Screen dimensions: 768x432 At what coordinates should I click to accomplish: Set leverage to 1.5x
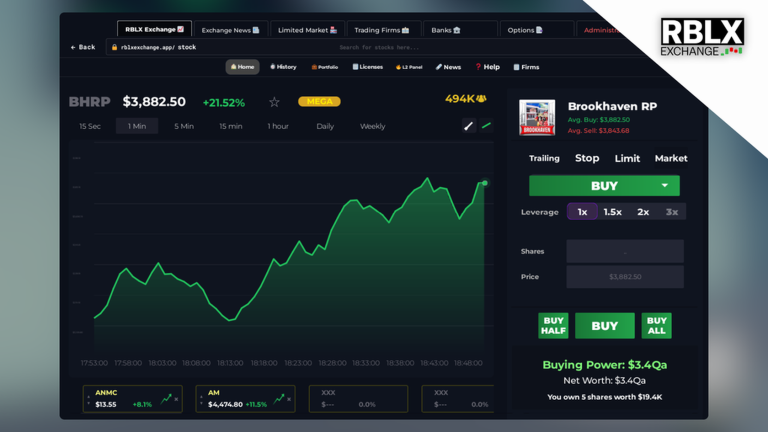pyautogui.click(x=612, y=212)
